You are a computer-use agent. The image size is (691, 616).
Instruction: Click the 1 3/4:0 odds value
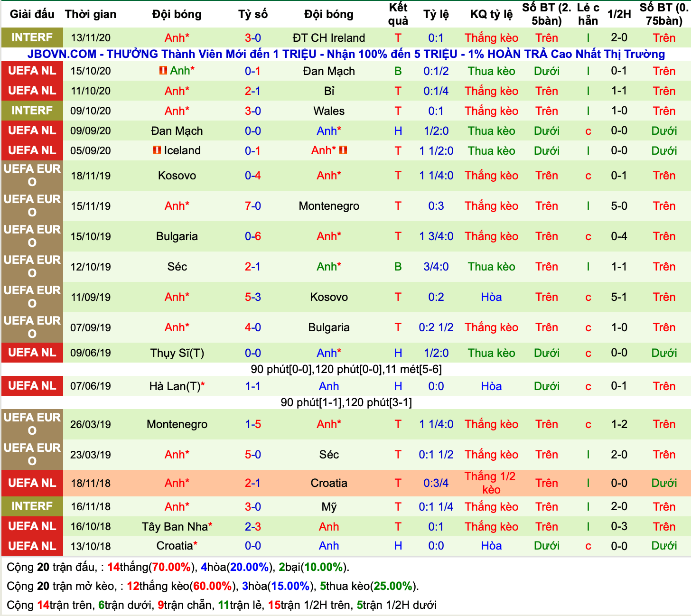point(436,236)
